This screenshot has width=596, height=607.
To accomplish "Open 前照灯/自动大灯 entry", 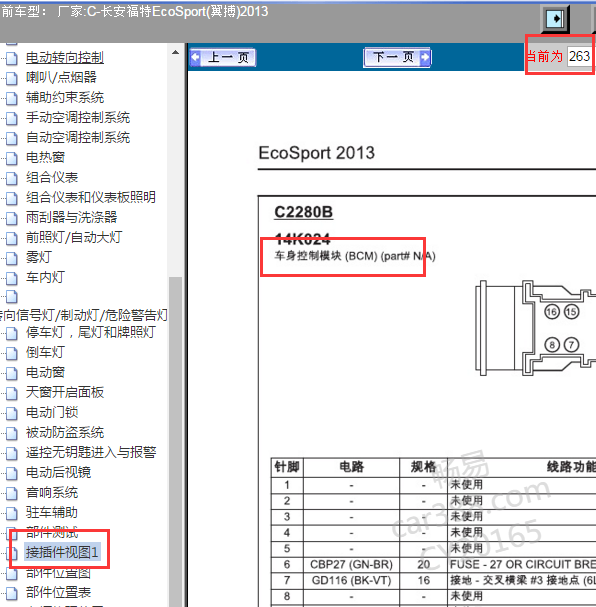I will pyautogui.click(x=74, y=237).
